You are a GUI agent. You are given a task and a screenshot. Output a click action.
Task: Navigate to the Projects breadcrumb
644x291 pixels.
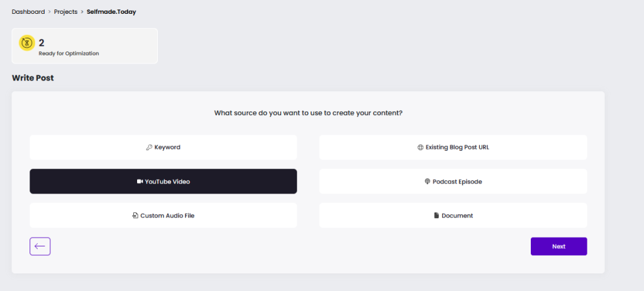pos(65,12)
